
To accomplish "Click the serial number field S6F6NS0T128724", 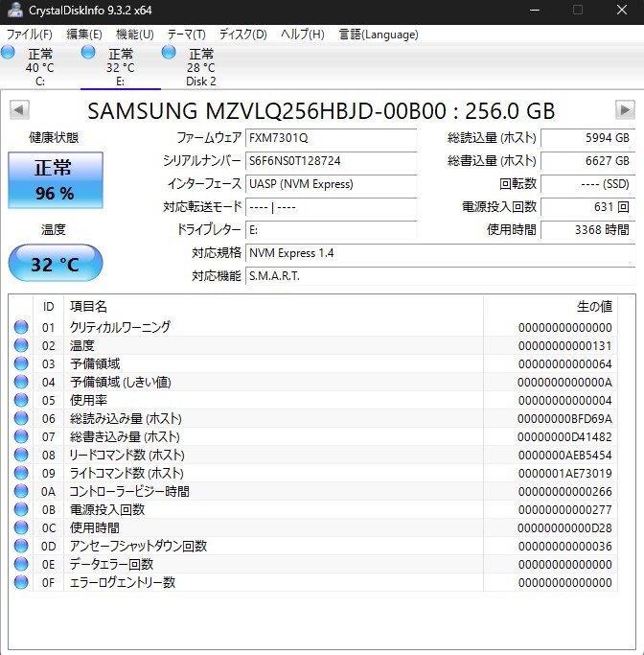I will coord(331,161).
